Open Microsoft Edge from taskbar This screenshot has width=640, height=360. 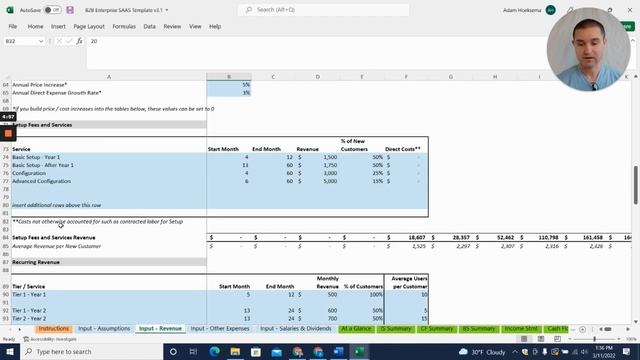coord(214,351)
